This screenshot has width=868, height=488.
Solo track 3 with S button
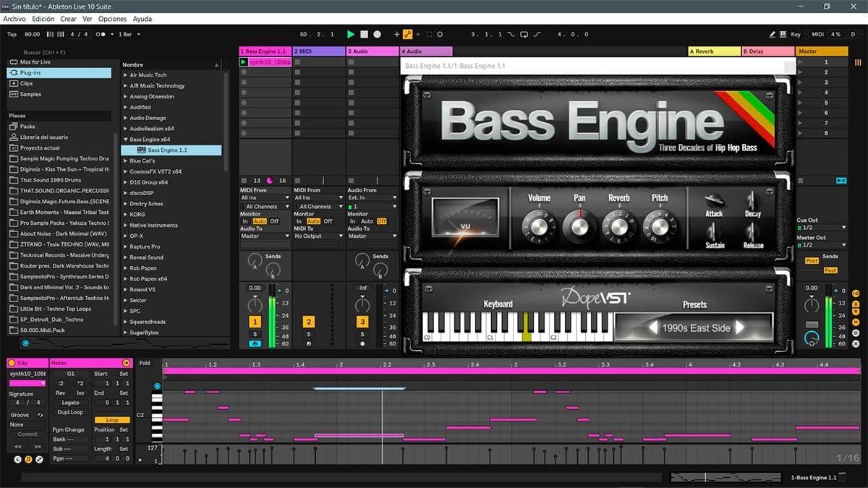[362, 334]
